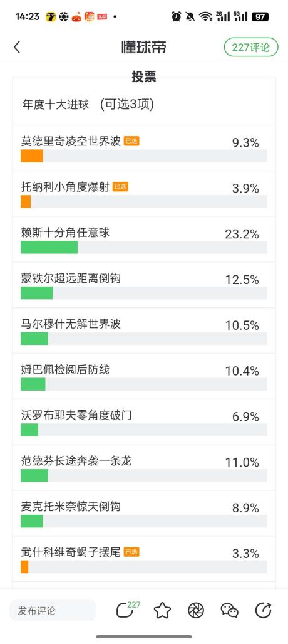
Task: Select 赖斯十分角任意球 option
Action: (144, 240)
